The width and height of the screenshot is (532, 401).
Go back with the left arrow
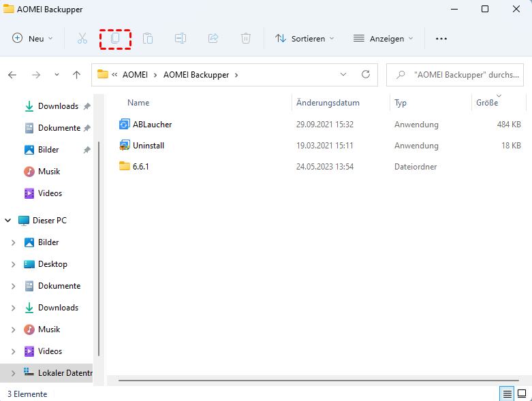coord(12,75)
